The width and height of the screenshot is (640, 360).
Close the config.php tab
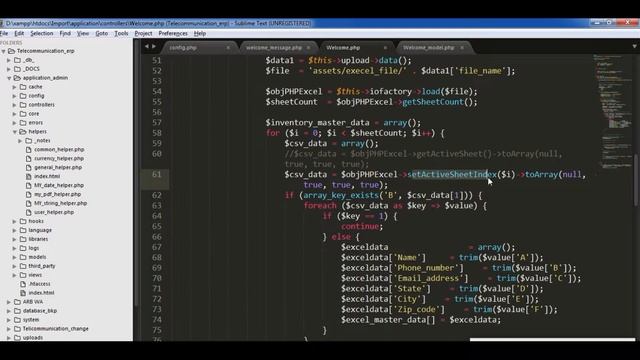pyautogui.click(x=228, y=48)
